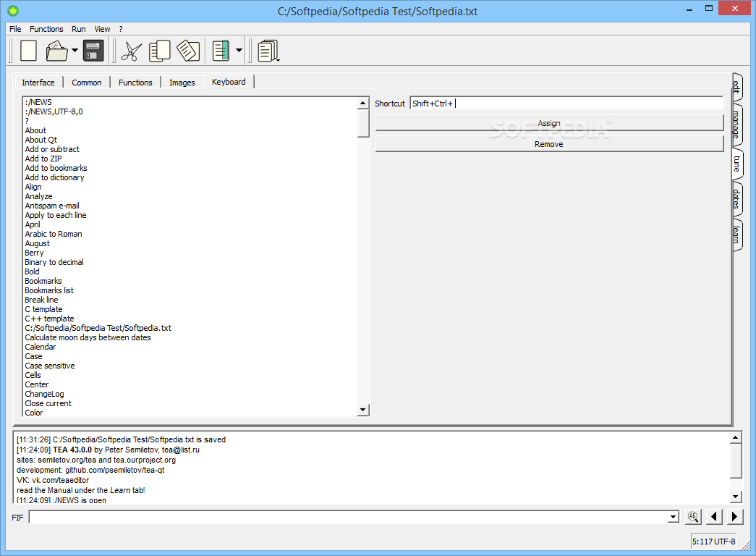Click the find next right arrow
This screenshot has width=756, height=556.
tap(734, 516)
